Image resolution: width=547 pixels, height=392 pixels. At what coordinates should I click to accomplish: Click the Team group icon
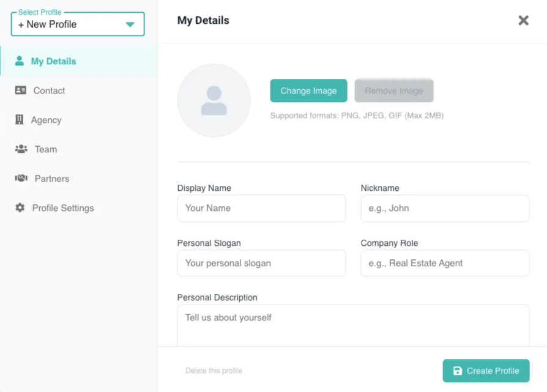(x=21, y=149)
